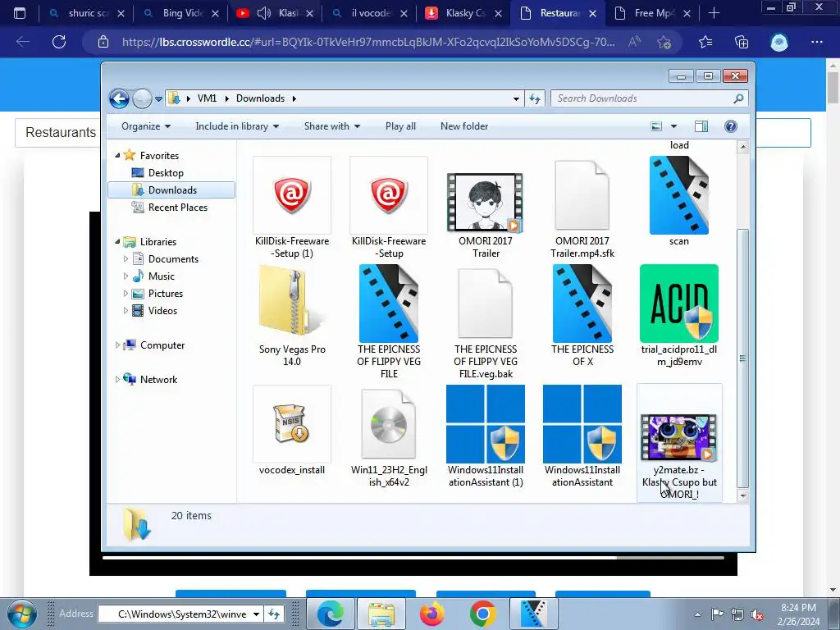This screenshot has height=630, width=840.
Task: Select the trial_acidpro11 ACID installer icon
Action: 678,304
